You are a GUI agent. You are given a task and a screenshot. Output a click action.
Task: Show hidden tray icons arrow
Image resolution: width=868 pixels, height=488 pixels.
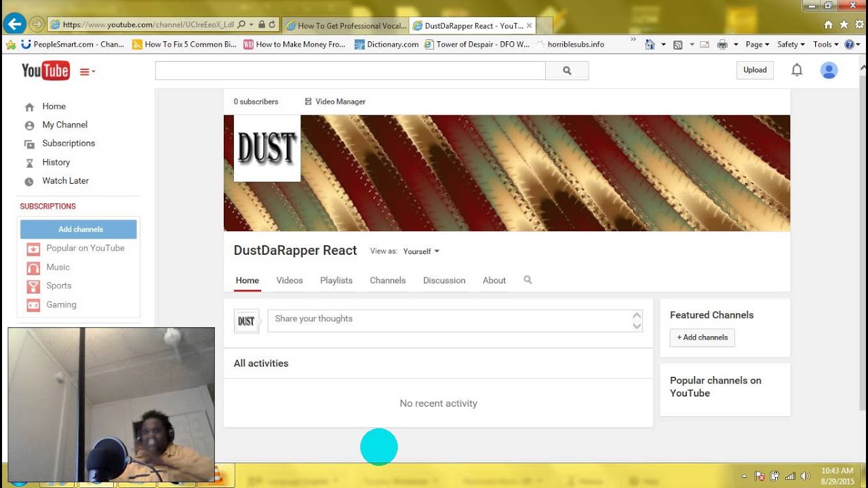pyautogui.click(x=744, y=476)
